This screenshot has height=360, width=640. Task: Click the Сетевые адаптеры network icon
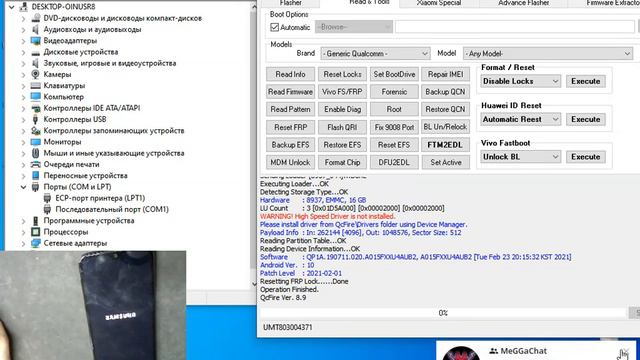coord(36,243)
